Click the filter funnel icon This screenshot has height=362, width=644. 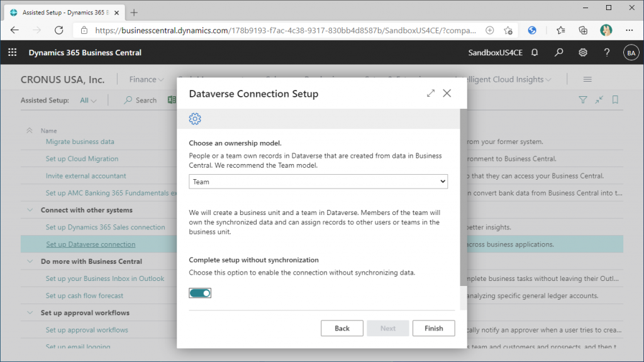point(583,100)
